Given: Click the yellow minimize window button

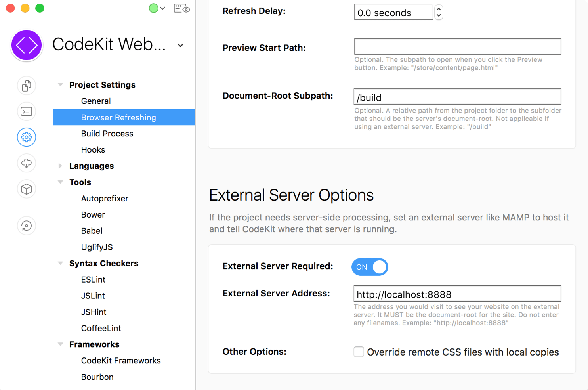Looking at the screenshot, I should coord(25,8).
